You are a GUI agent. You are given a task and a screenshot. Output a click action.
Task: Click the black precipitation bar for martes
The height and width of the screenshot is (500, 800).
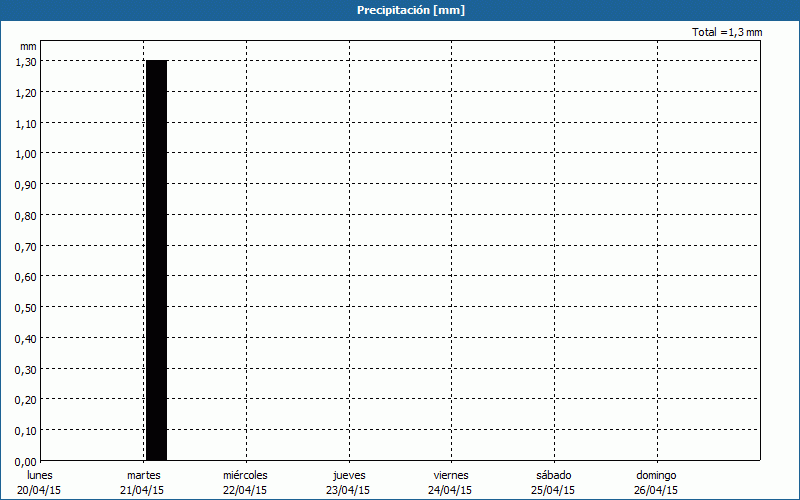pyautogui.click(x=156, y=260)
